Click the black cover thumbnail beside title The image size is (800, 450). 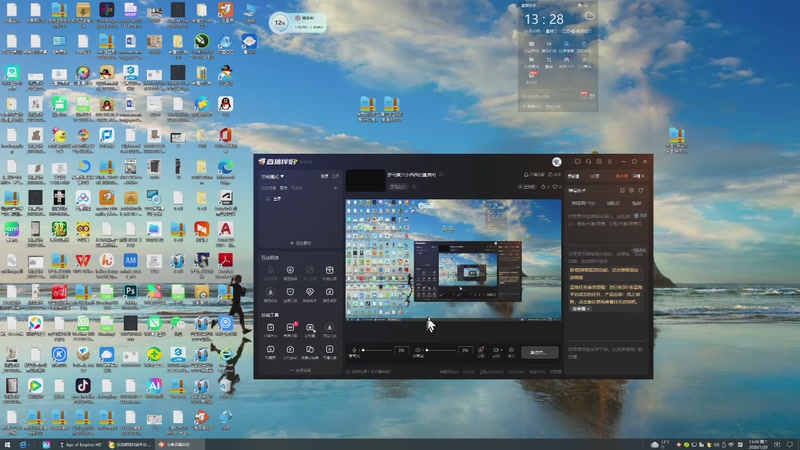(365, 180)
